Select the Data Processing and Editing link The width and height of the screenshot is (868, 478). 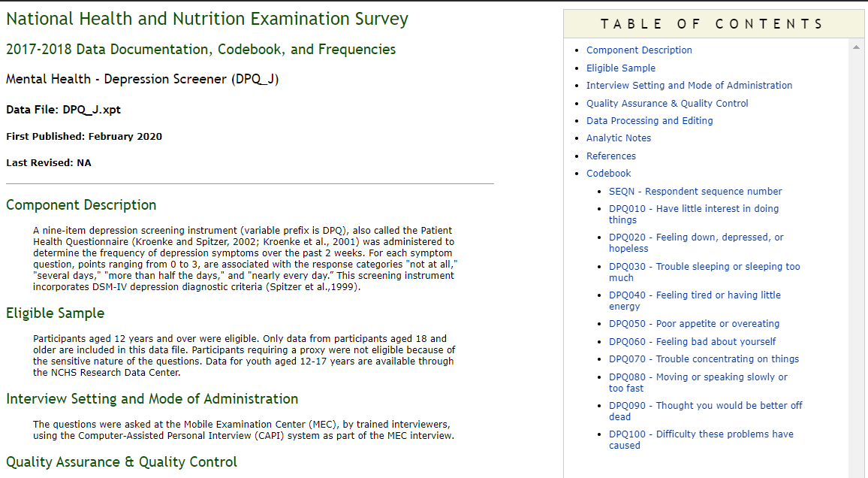649,121
